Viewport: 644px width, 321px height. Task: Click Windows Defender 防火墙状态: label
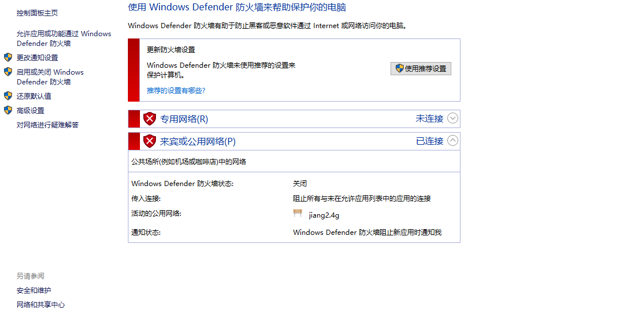(182, 184)
